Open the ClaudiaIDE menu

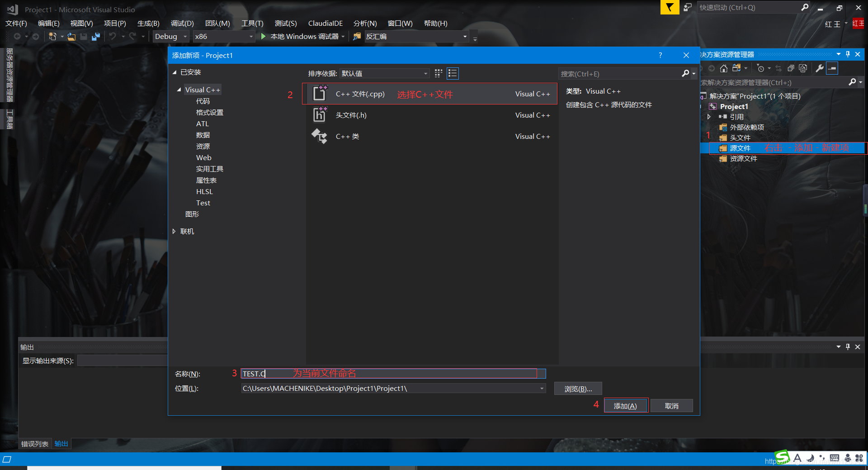click(325, 24)
